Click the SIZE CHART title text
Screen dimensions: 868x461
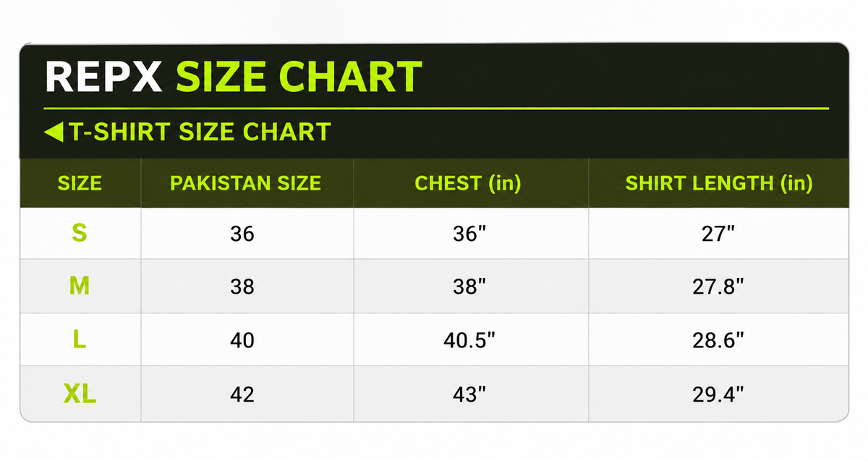(299, 77)
